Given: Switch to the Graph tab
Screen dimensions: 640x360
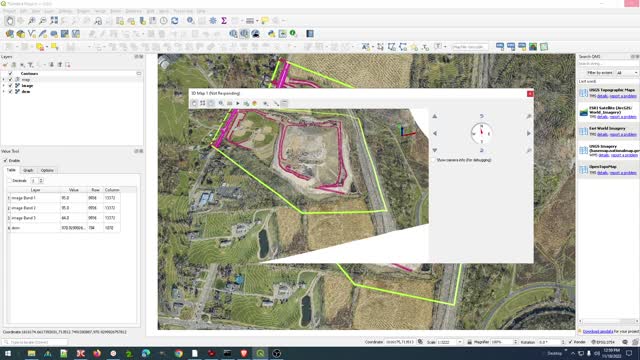Looking at the screenshot, I should click(x=28, y=170).
